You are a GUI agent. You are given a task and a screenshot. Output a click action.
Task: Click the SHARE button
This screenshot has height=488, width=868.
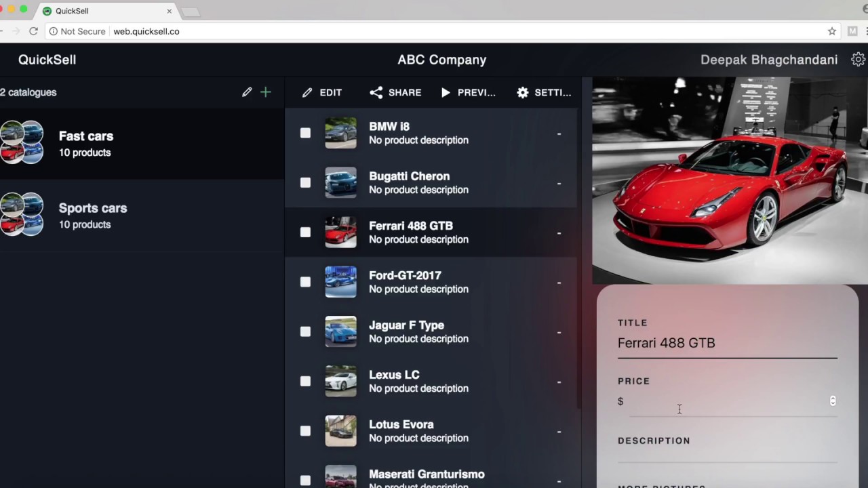pyautogui.click(x=395, y=92)
